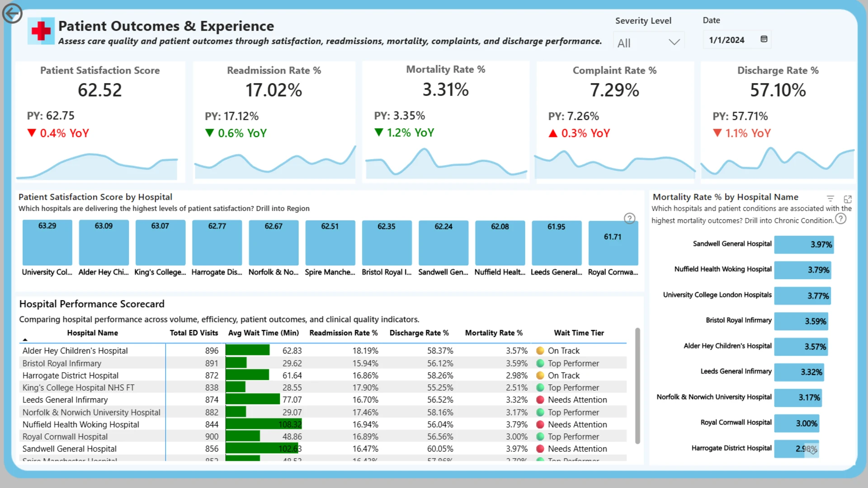This screenshot has width=868, height=488.
Task: Click the back arrow navigation button
Action: tap(12, 13)
